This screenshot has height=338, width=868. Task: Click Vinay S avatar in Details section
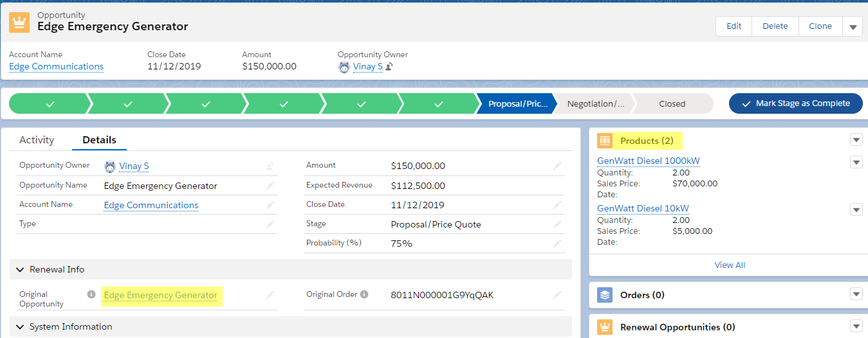(110, 166)
